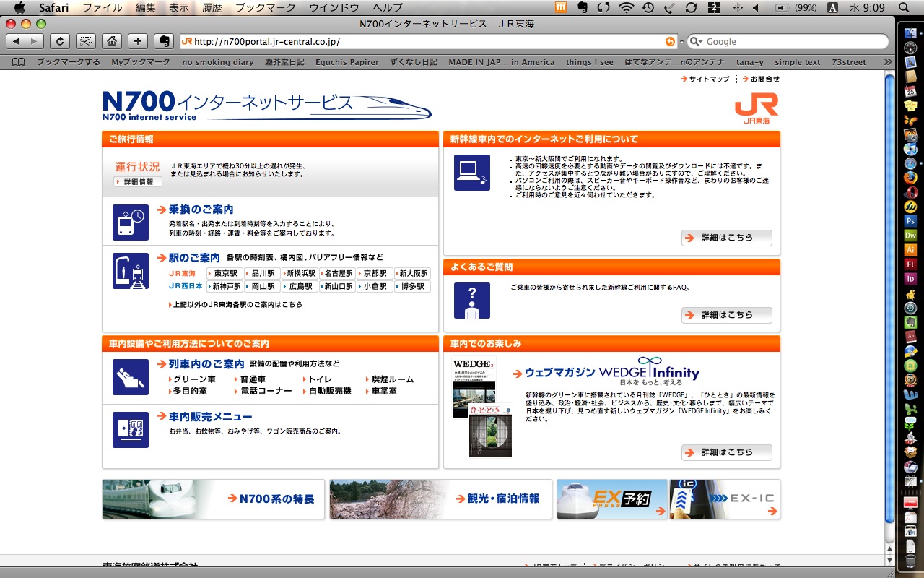Click 詳細はこちら under WEDGE Infinity

(726, 452)
